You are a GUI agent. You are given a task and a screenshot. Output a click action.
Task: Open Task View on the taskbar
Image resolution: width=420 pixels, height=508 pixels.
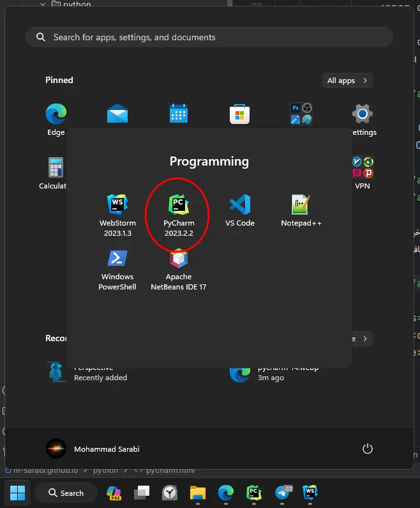(x=142, y=493)
